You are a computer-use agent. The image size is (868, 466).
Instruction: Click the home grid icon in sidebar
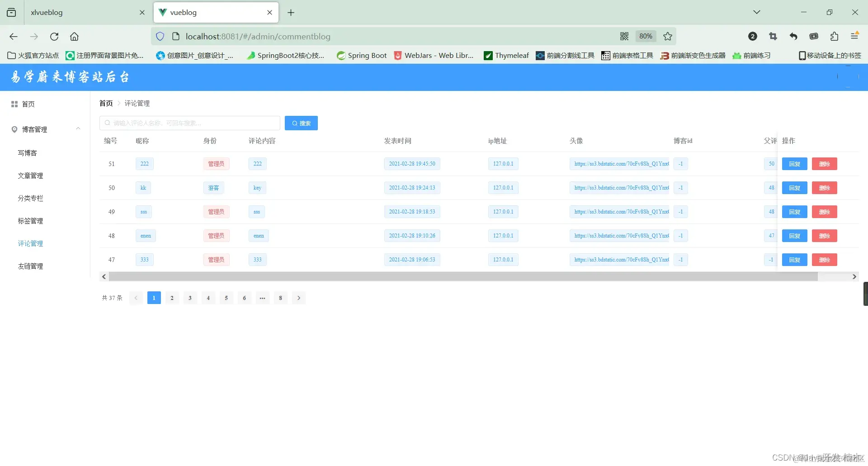point(14,104)
